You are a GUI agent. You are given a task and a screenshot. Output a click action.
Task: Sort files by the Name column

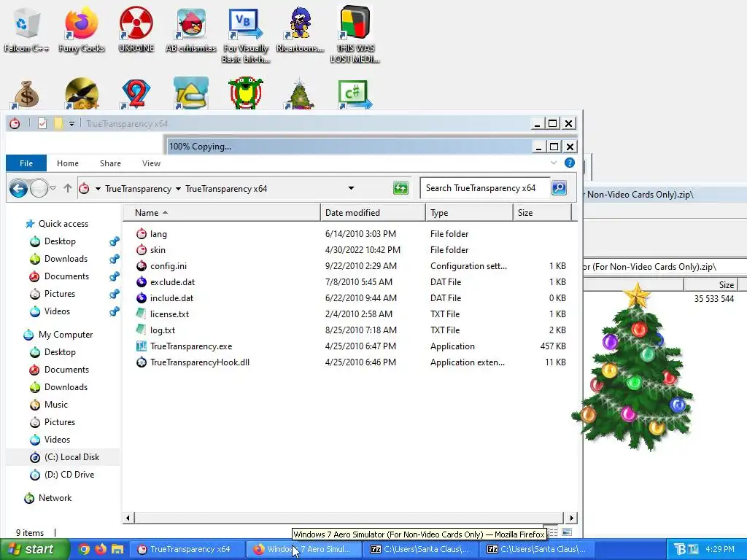222,213
